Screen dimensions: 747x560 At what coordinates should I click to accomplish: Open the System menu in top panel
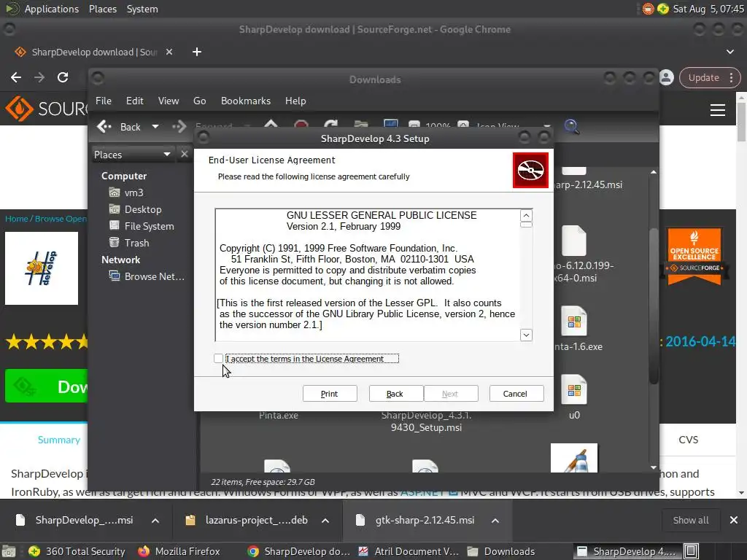point(142,9)
